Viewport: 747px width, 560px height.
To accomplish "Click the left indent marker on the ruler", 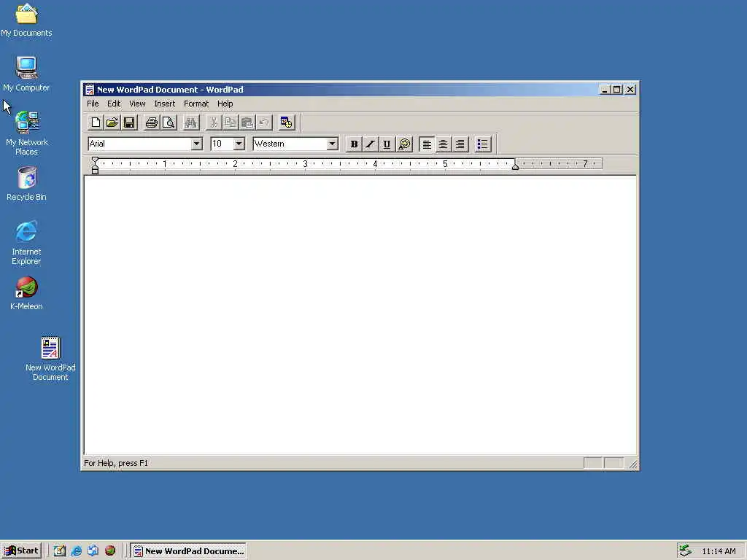I will [x=96, y=166].
